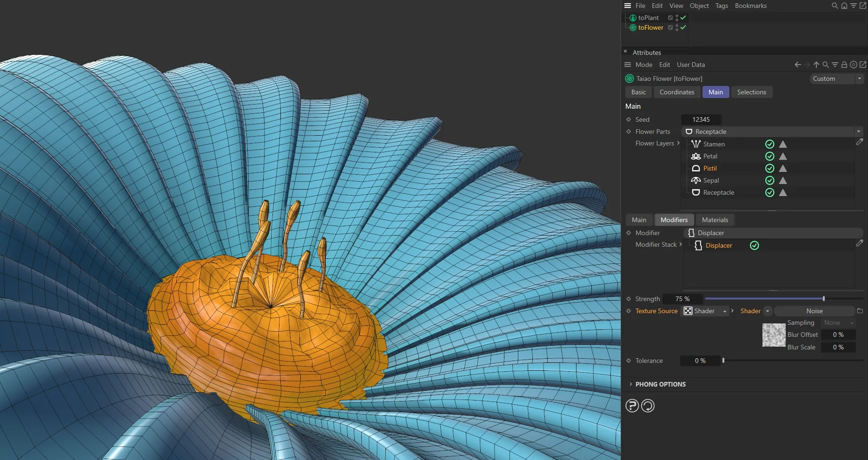Open the search magnifier in the Object Manager
Image resolution: width=868 pixels, height=460 pixels.
(x=834, y=6)
